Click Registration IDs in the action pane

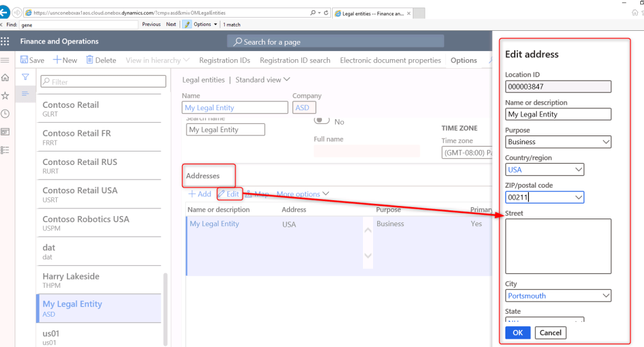224,60
